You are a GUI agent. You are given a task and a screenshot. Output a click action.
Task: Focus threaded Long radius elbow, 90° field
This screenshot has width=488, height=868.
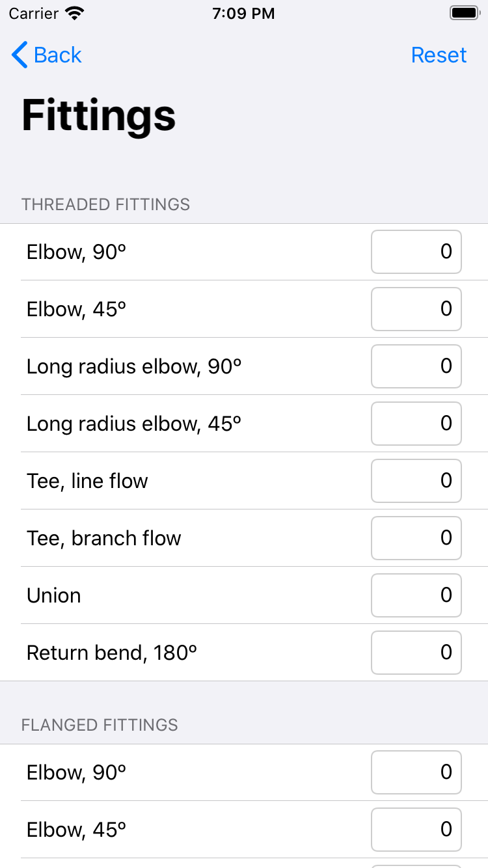[x=416, y=366]
